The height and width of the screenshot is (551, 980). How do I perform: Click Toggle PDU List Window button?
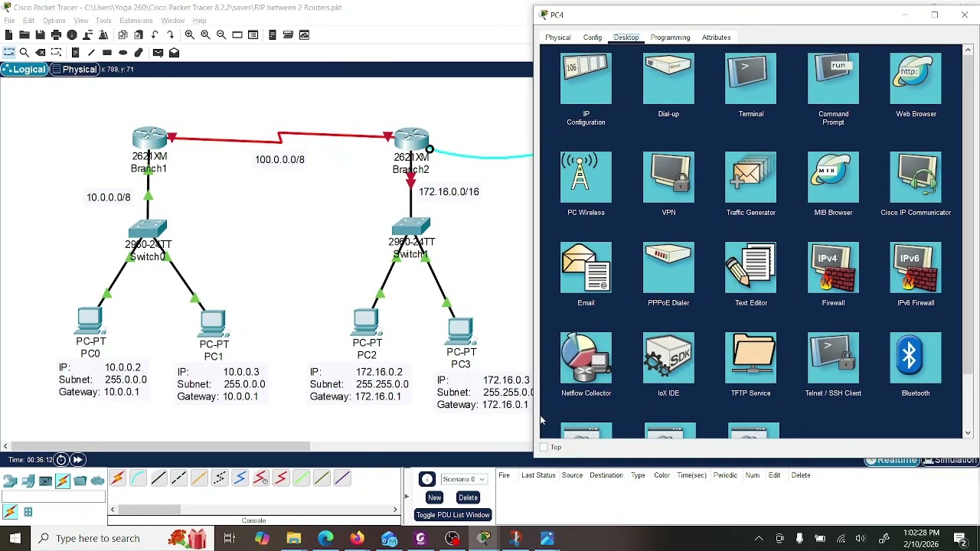pos(452,515)
